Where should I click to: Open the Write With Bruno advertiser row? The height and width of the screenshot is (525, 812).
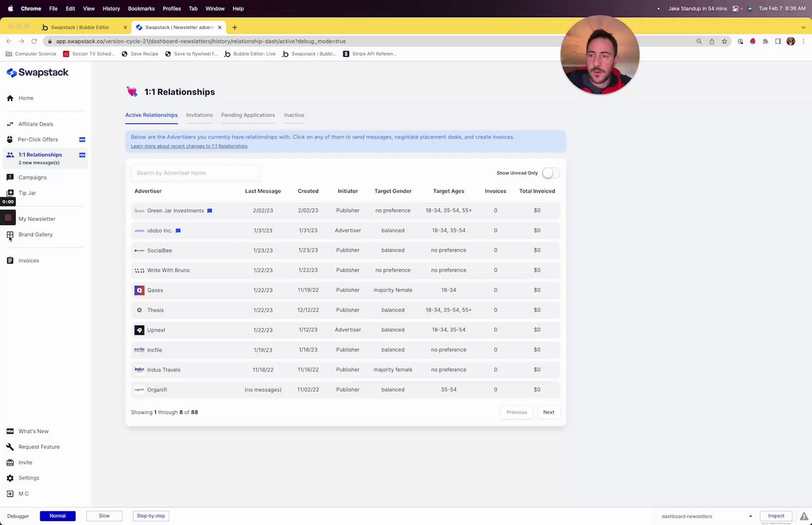(346, 270)
